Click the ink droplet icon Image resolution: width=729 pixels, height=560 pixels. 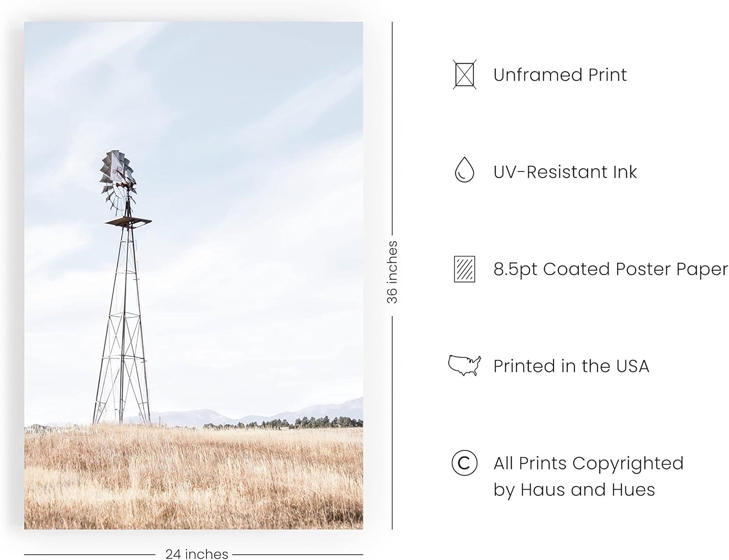tap(464, 170)
